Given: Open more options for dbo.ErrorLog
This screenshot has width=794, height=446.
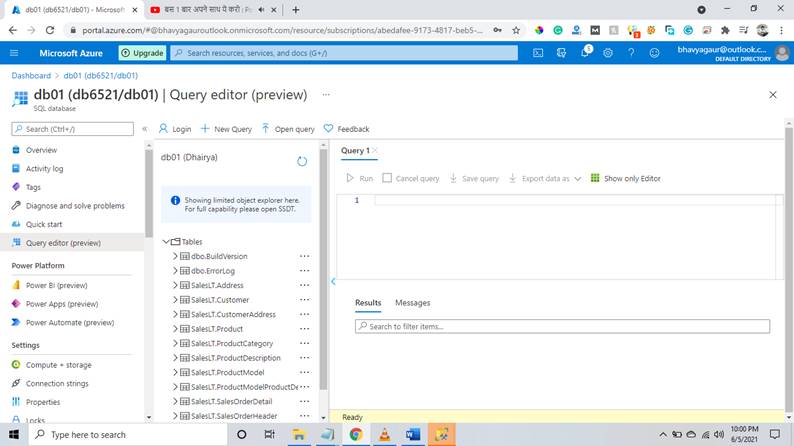Looking at the screenshot, I should 304,271.
